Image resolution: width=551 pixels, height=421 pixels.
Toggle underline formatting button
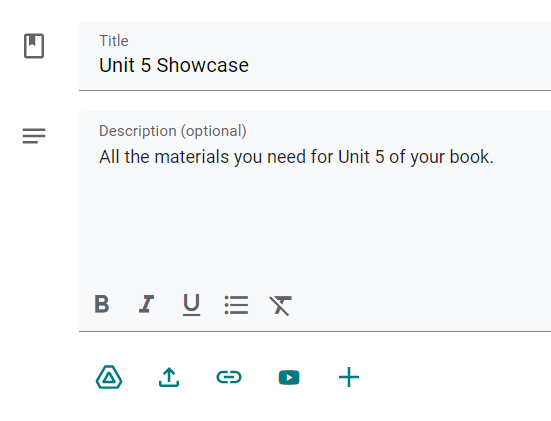tap(192, 305)
